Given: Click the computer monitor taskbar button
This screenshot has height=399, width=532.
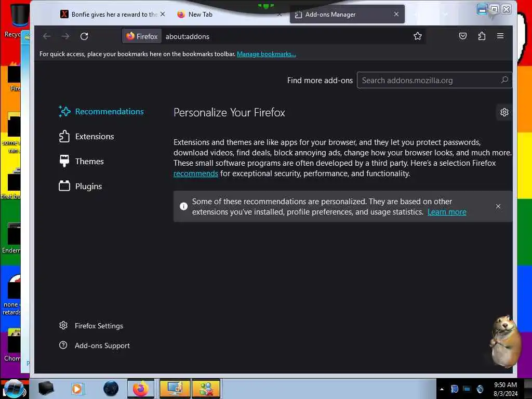Looking at the screenshot, I should click(x=175, y=389).
